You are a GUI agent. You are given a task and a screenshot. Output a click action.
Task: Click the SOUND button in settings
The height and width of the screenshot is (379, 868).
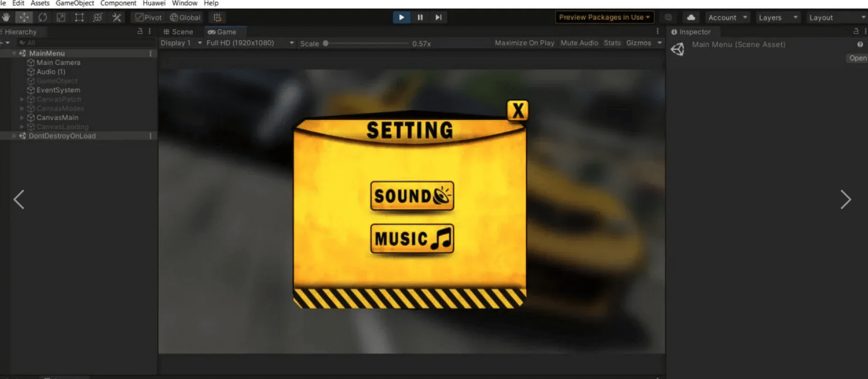[x=412, y=196]
